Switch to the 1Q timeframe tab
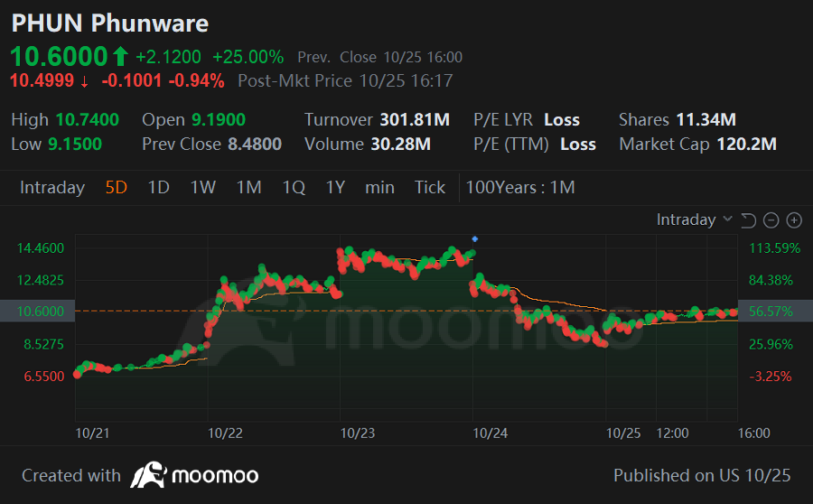This screenshot has width=813, height=504. tap(294, 187)
